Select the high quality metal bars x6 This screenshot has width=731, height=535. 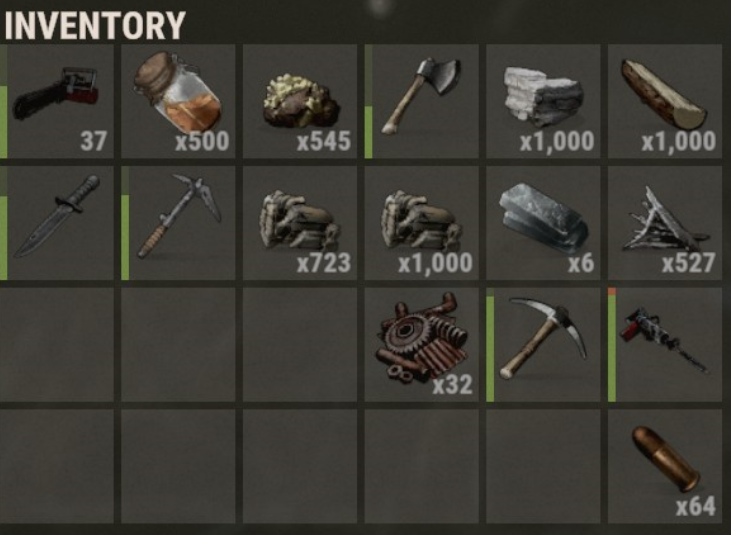[543, 223]
